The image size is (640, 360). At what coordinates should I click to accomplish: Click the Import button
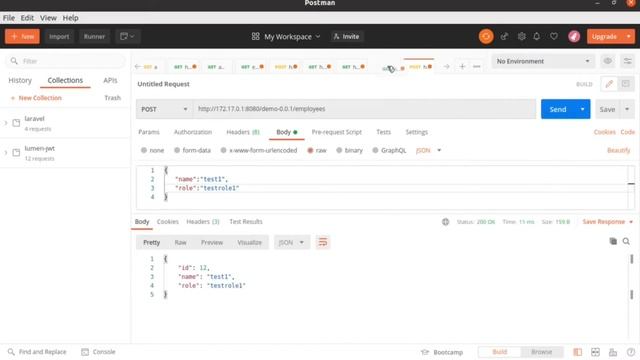pyautogui.click(x=59, y=36)
